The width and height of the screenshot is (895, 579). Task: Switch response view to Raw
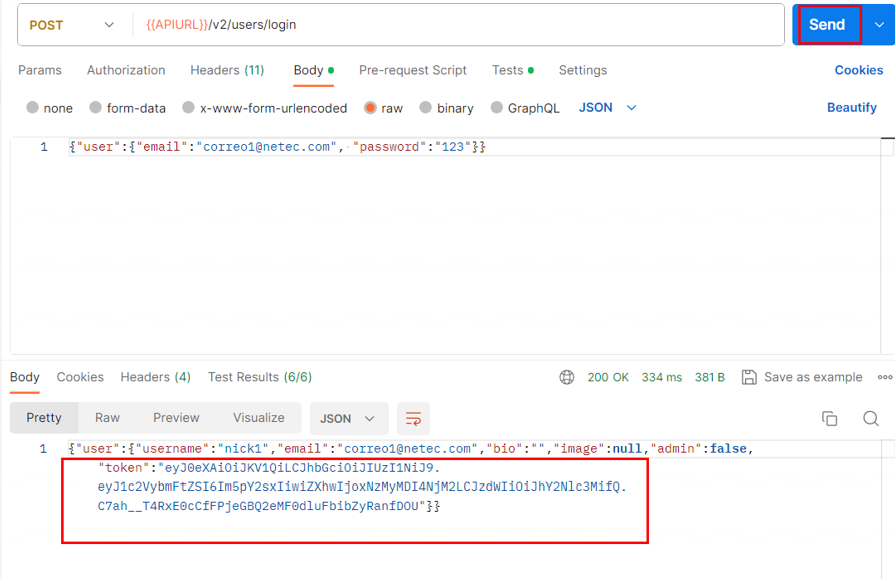click(x=107, y=417)
